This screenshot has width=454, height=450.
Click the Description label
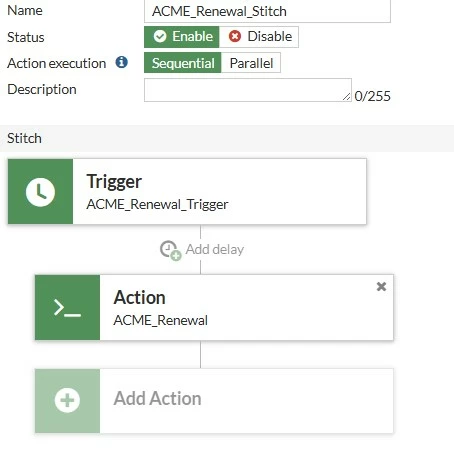point(42,89)
